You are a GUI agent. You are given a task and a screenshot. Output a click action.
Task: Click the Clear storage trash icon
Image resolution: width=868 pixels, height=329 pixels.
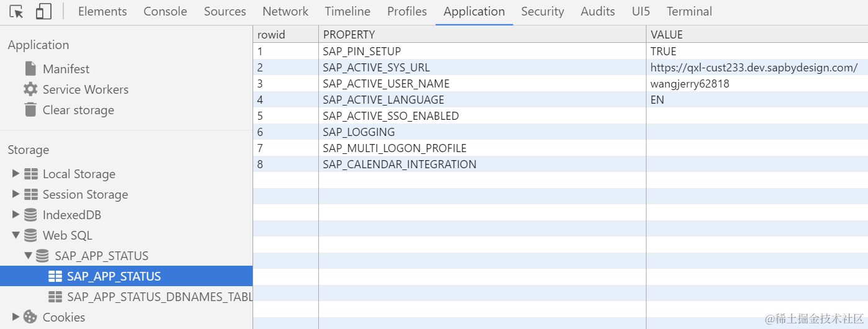point(30,110)
